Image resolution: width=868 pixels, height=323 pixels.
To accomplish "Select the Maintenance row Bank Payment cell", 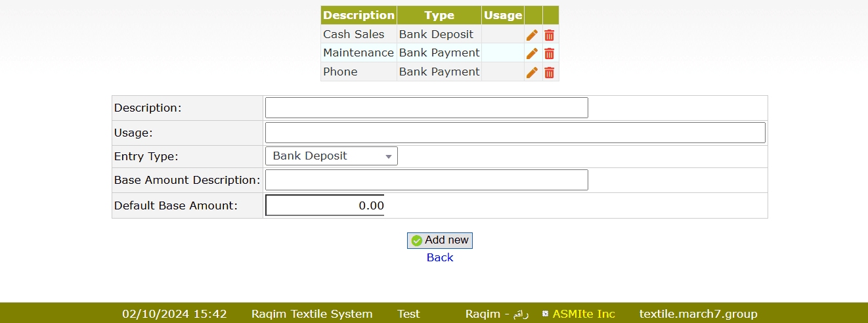I will [439, 53].
